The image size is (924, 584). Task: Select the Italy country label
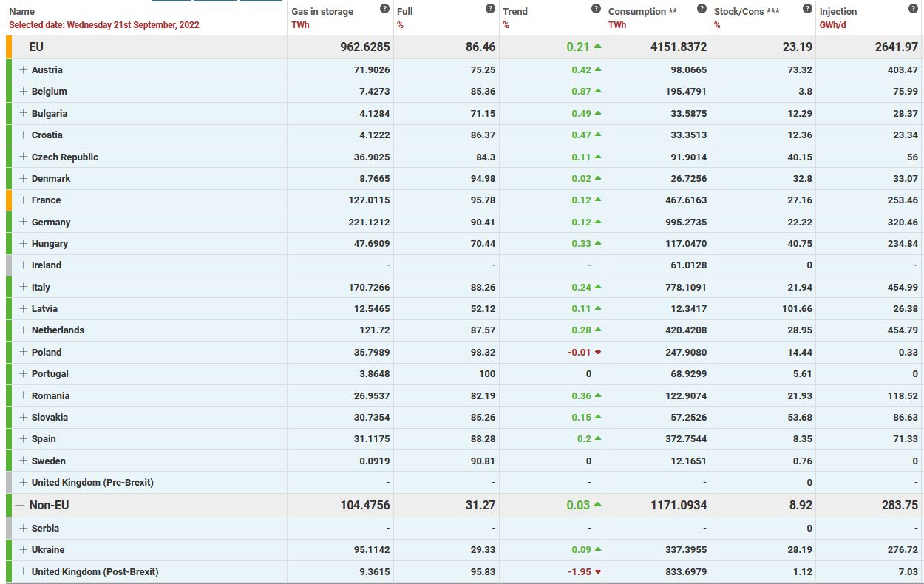41,288
